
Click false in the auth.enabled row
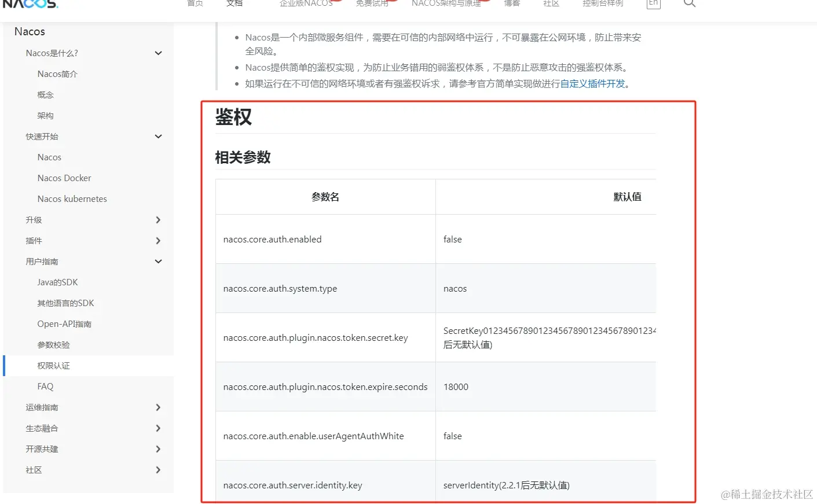click(452, 240)
